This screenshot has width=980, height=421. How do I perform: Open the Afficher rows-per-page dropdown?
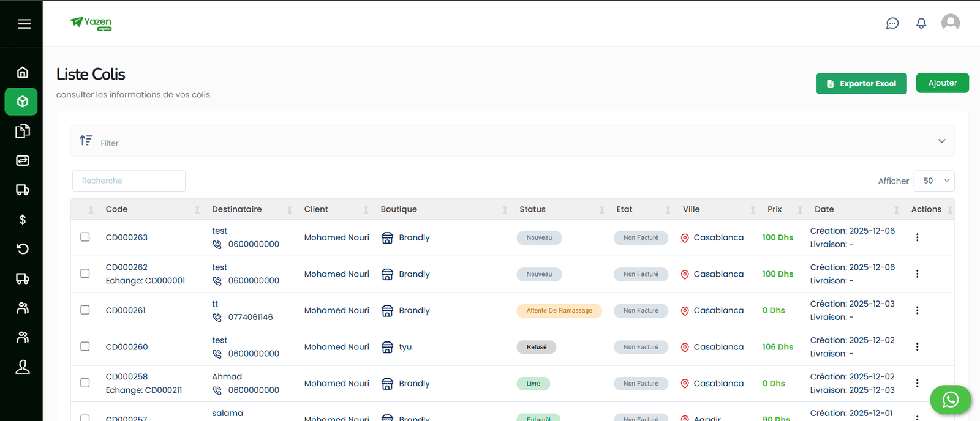click(x=934, y=181)
